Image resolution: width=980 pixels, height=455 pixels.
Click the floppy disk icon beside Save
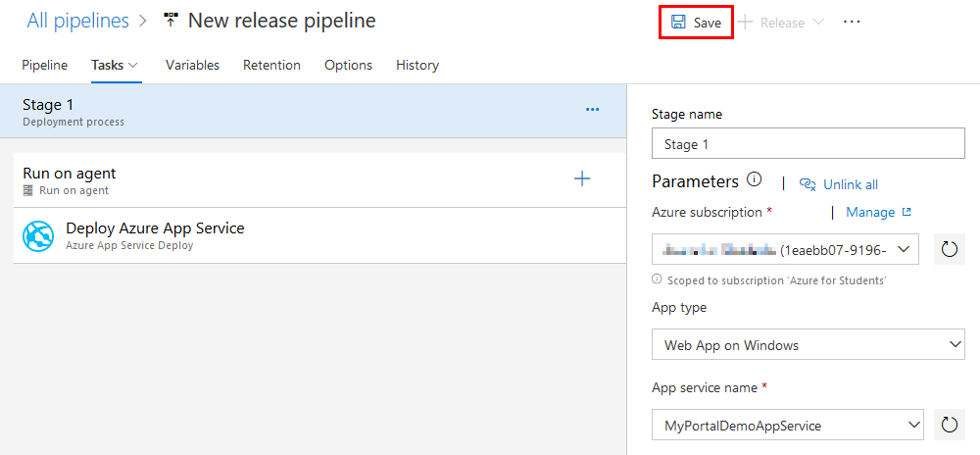[x=677, y=23]
